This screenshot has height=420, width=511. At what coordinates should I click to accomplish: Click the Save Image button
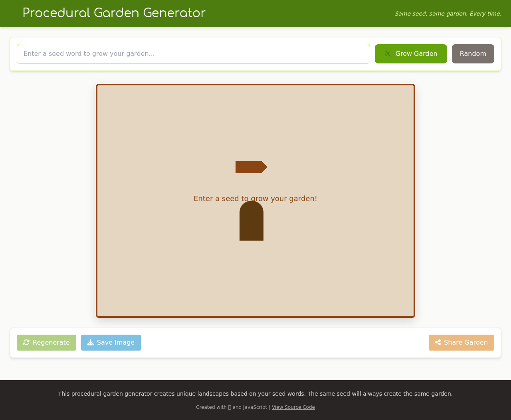coord(111,342)
